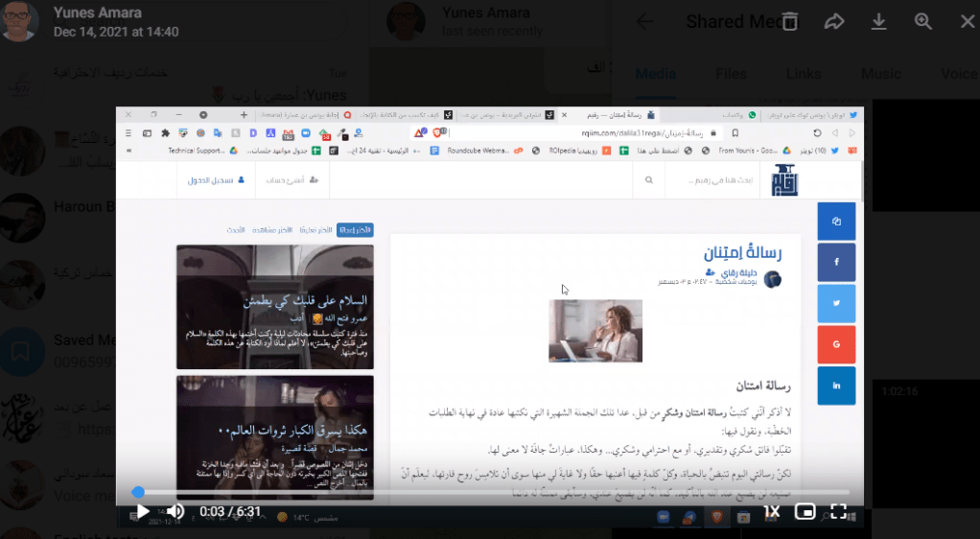
Task: Download the video file
Action: 879,21
